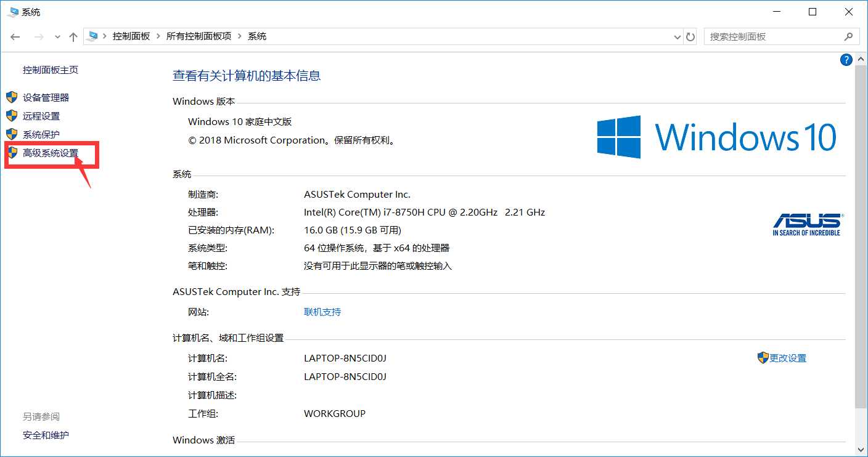Select the text Windows 10 家庭中文版
The width and height of the screenshot is (868, 457).
240,121
